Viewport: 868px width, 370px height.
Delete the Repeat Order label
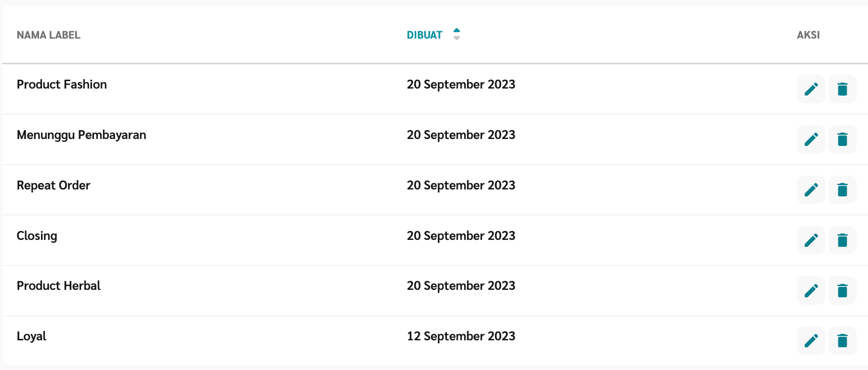click(x=842, y=189)
